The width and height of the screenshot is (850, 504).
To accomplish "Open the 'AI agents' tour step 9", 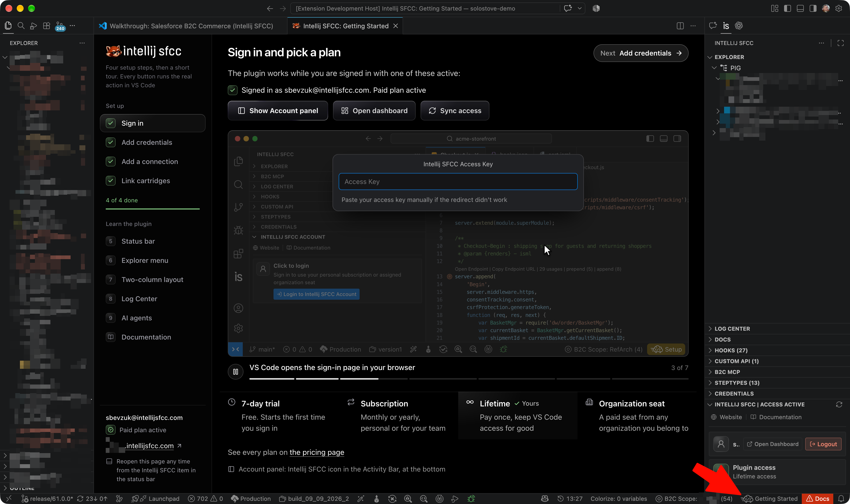I will (152, 318).
